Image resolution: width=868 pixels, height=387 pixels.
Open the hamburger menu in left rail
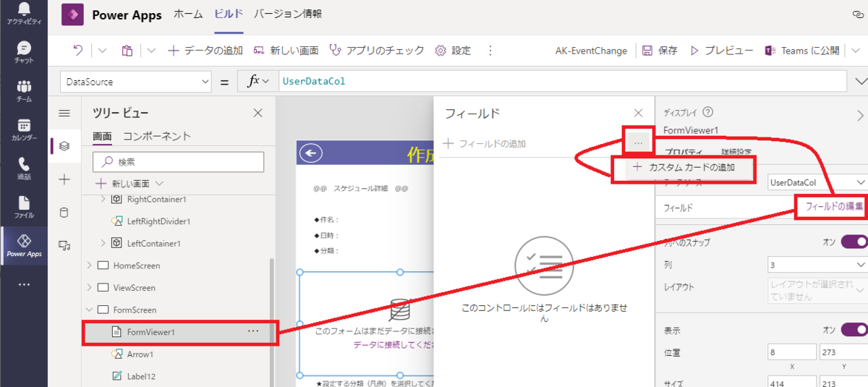point(64,113)
